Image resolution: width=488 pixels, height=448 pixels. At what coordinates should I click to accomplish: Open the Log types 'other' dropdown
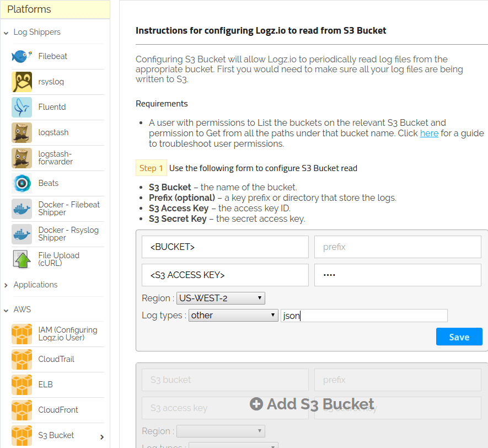[233, 316]
